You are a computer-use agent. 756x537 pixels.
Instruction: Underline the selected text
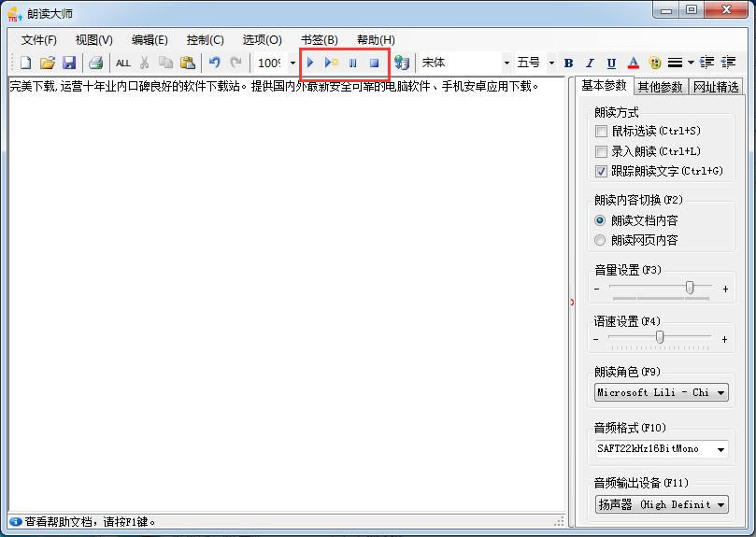611,63
